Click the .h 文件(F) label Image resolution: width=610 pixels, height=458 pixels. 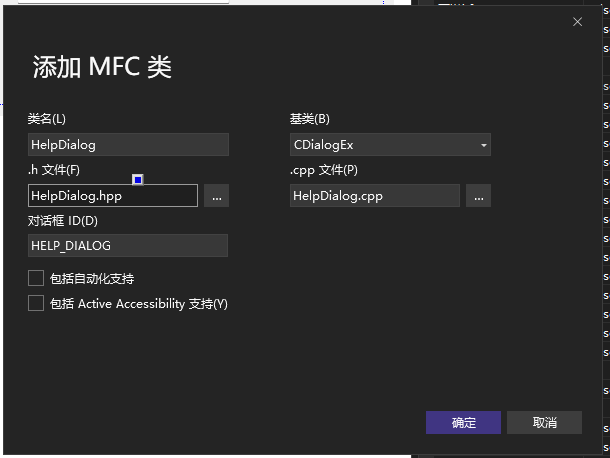(x=53, y=169)
